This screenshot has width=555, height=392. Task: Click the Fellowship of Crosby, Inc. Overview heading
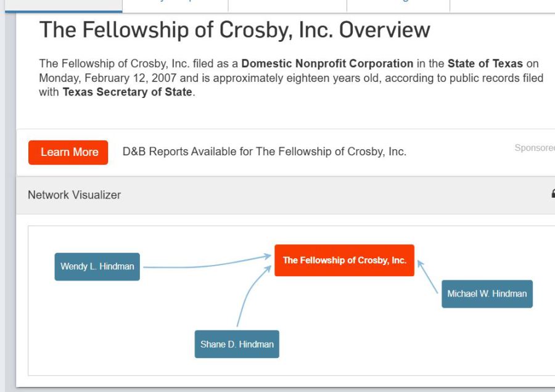tap(234, 30)
